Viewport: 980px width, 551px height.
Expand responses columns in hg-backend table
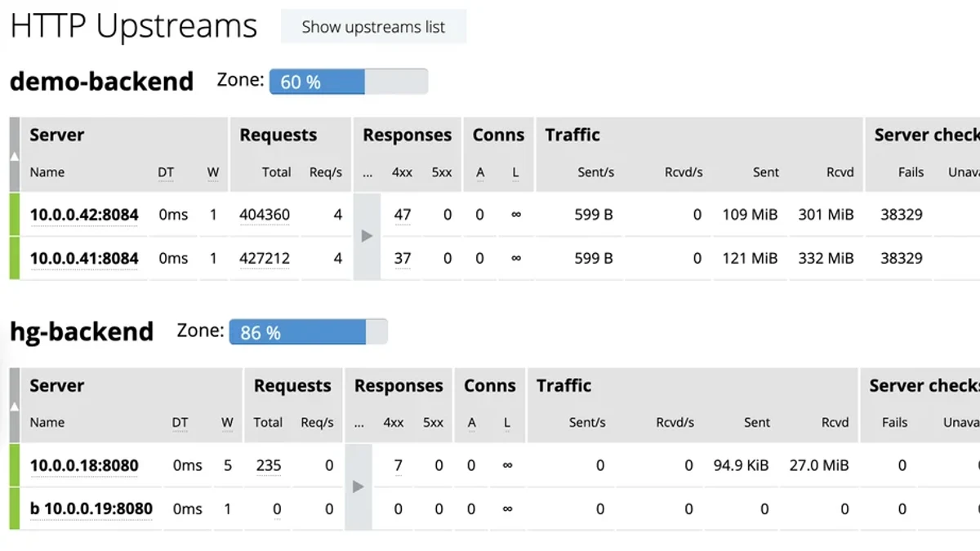[358, 487]
